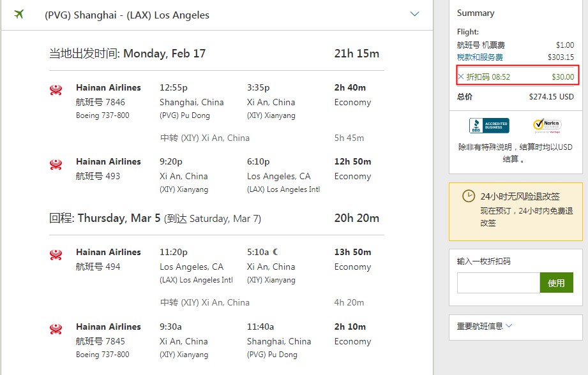Click the '12:55p' departure time
This screenshot has width=588, height=375.
[174, 87]
